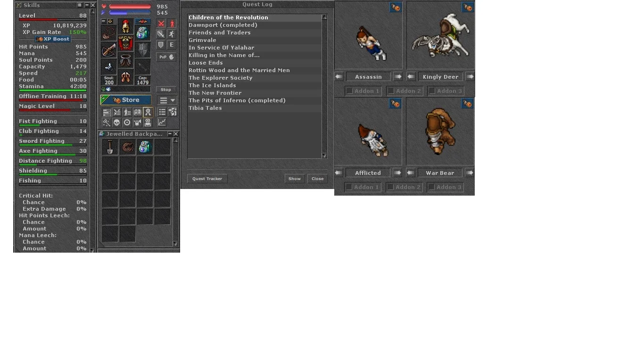
Task: Toggle Addon 1 checkbox under Afflicted
Action: [349, 187]
